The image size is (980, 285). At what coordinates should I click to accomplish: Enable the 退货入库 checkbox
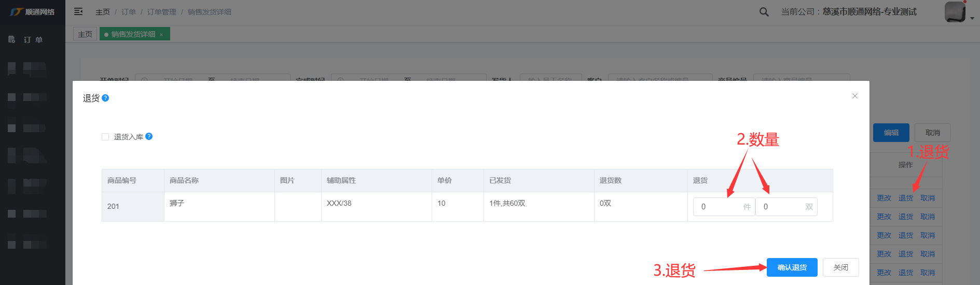[105, 137]
